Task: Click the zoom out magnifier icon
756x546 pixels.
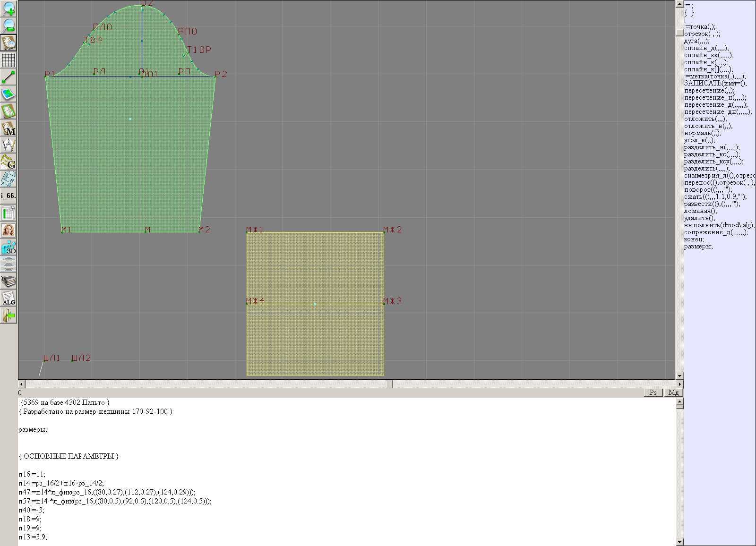Action: click(9, 26)
